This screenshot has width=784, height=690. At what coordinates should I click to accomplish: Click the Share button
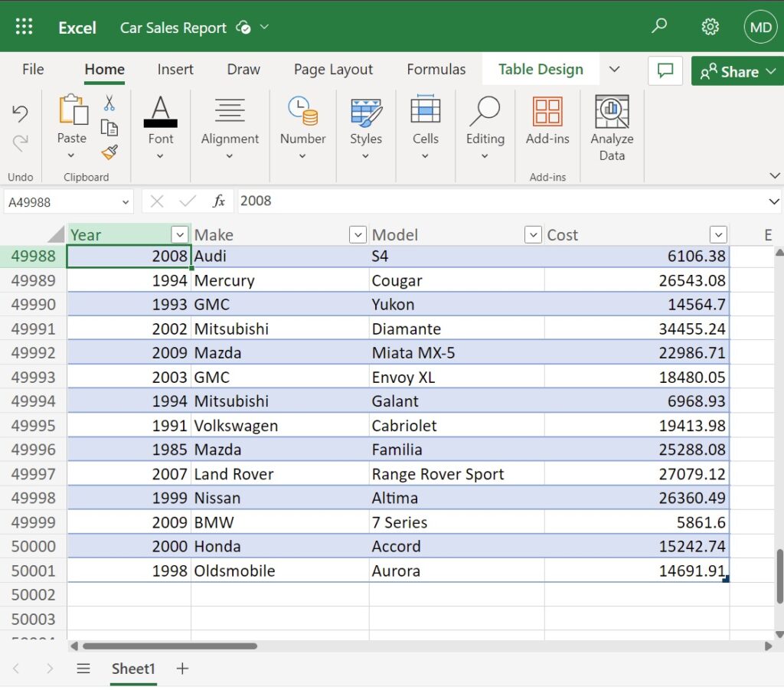(x=737, y=70)
